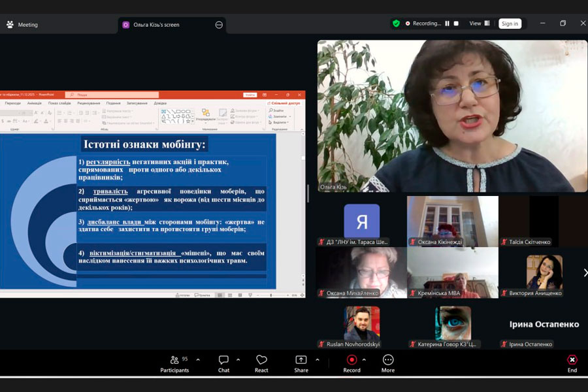This screenshot has height=392, width=588.
Task: Open the React emoji menu
Action: (x=261, y=363)
